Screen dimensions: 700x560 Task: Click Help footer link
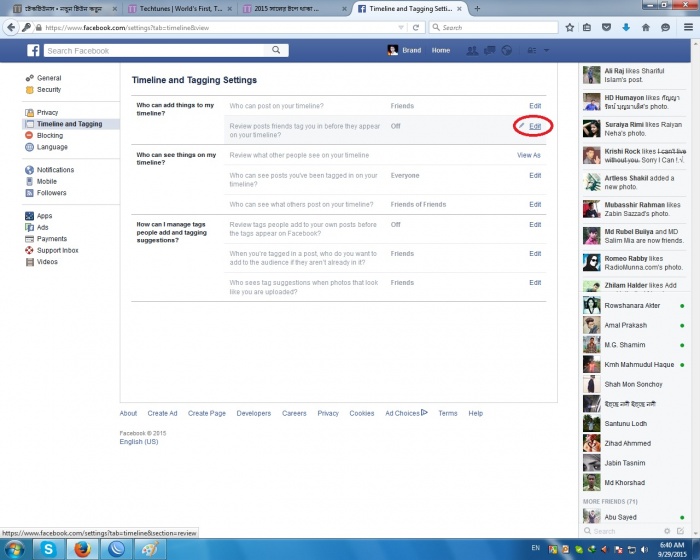[x=475, y=414]
